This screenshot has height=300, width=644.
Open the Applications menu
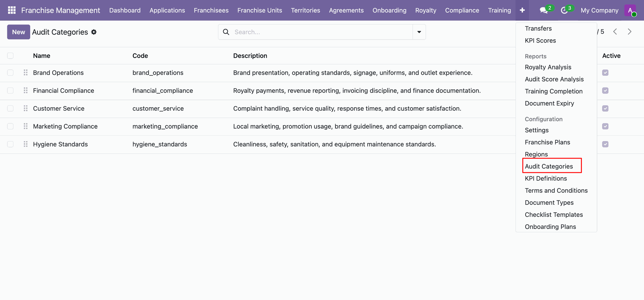tap(167, 10)
